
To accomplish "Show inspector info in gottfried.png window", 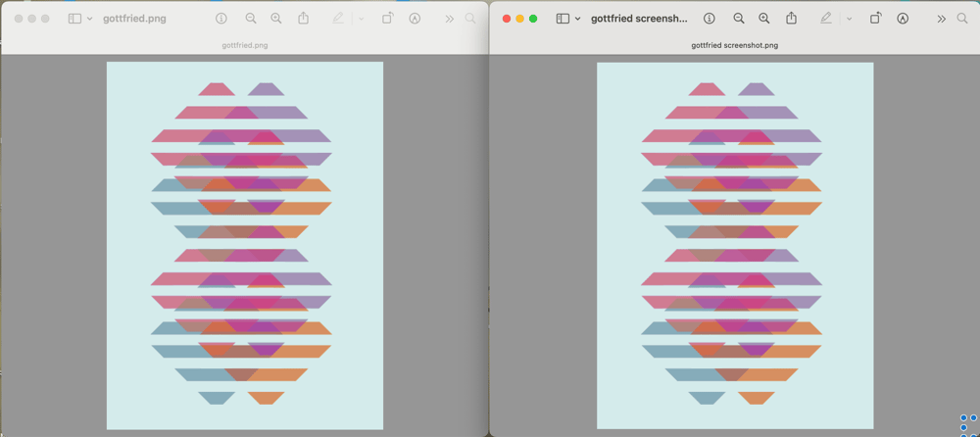I will pos(221,19).
